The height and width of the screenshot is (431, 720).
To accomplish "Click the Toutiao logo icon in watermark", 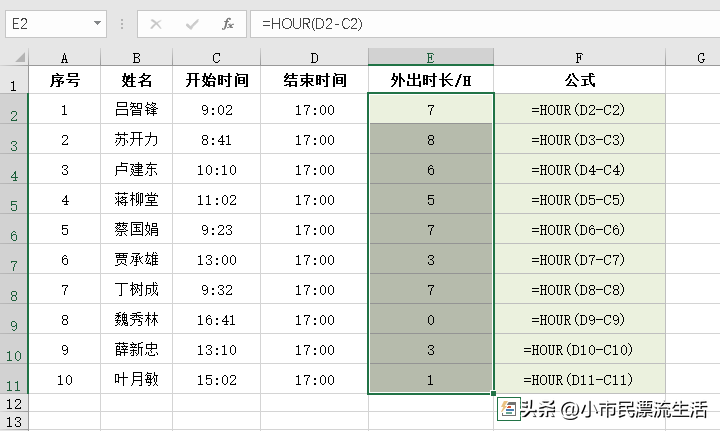I will [508, 409].
